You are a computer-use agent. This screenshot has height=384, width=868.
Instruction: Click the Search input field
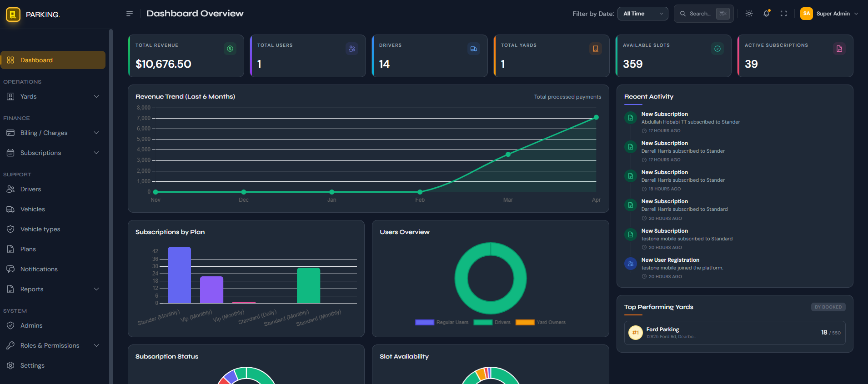pos(704,14)
